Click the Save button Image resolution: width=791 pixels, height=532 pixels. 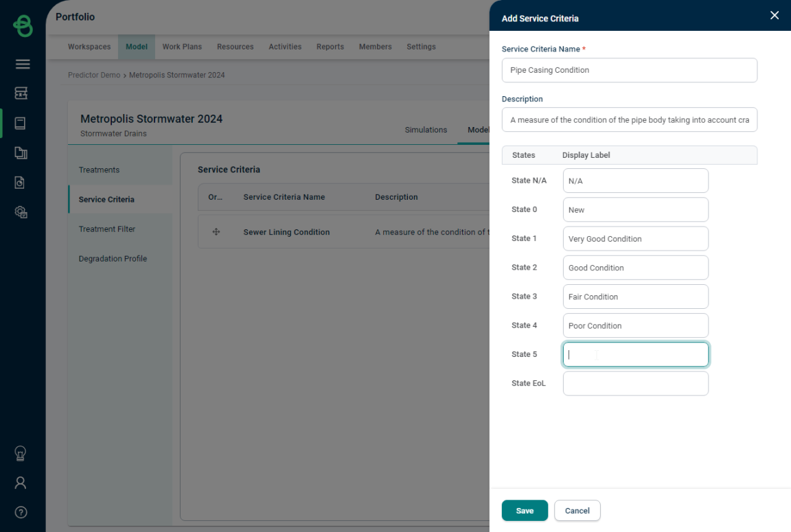pos(525,510)
